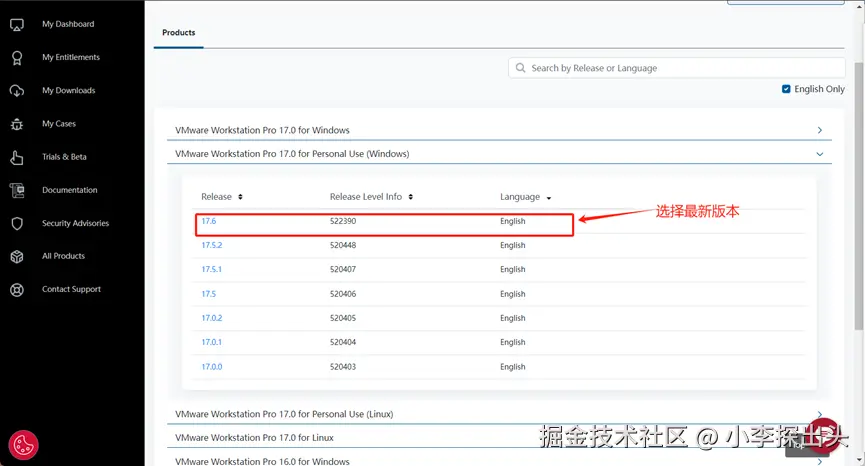Click the Documentation icon in sidebar
This screenshot has height=466, width=865.
pyautogui.click(x=17, y=190)
